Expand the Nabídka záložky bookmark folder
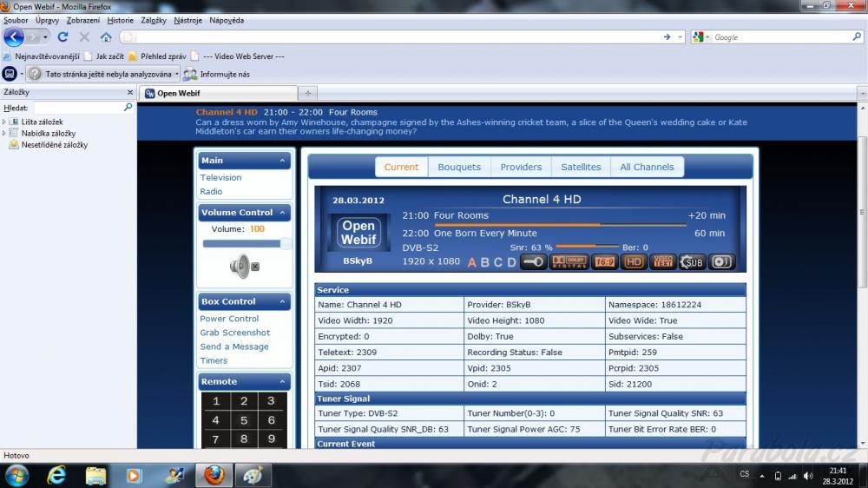Screen dimensions: 868x488 pyautogui.click(x=4, y=134)
